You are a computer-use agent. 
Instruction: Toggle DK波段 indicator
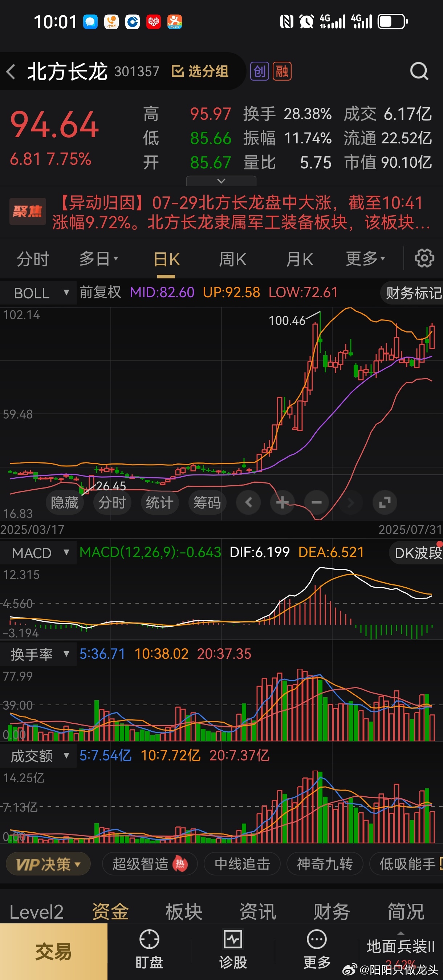click(416, 553)
